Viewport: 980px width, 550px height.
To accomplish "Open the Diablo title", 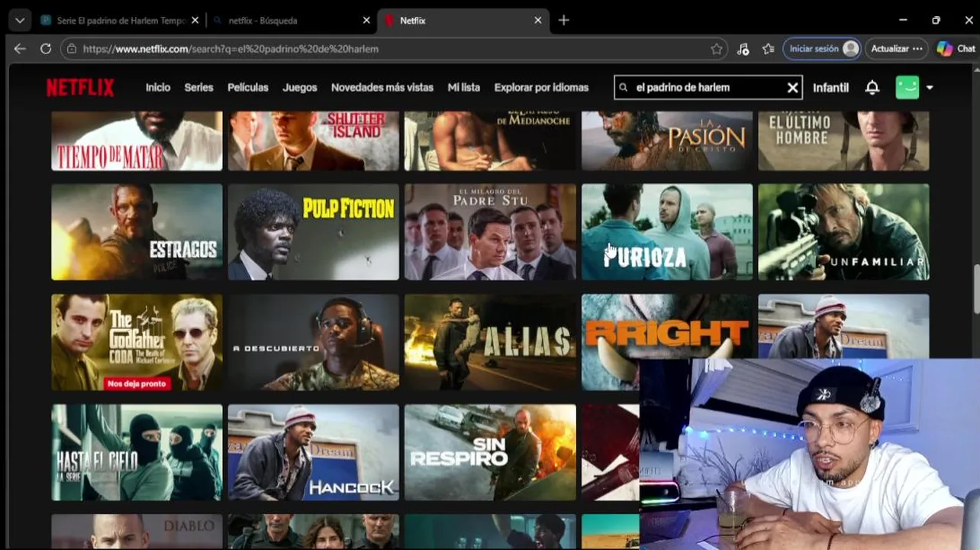I will (x=137, y=532).
